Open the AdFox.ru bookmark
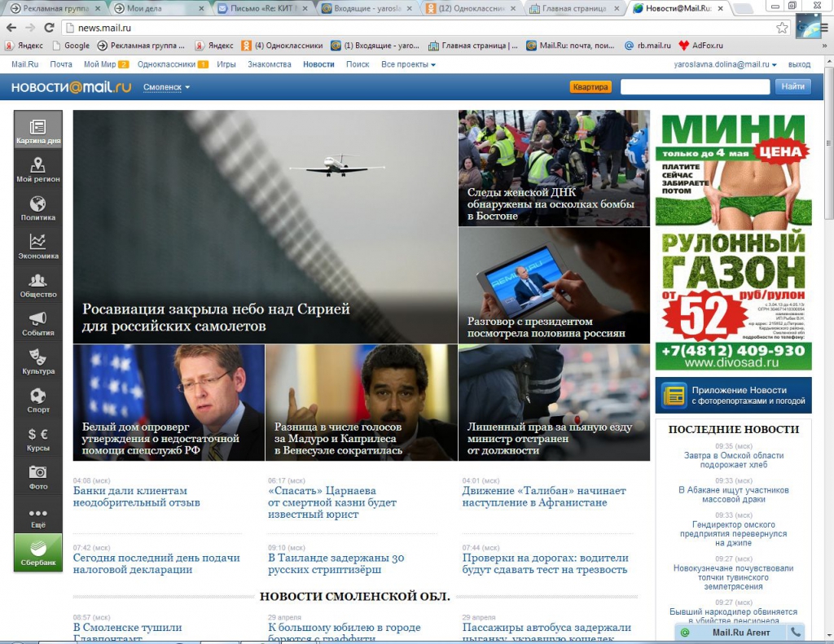Viewport: 834px width, 644px height. [700, 46]
